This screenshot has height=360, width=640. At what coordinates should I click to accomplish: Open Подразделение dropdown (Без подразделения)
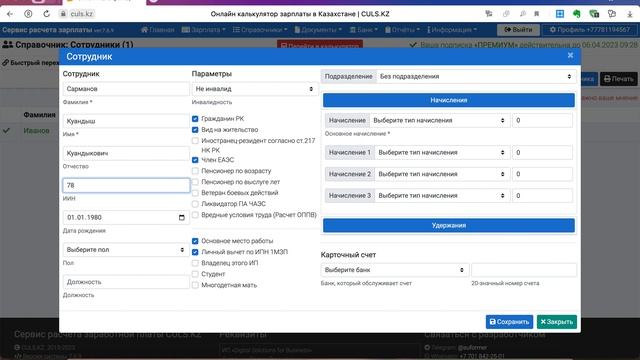476,76
